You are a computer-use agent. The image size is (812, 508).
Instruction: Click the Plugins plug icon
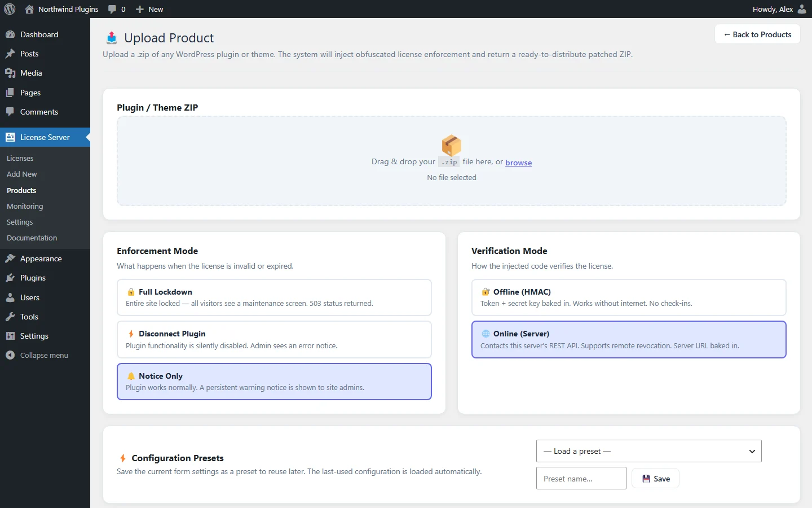point(10,278)
